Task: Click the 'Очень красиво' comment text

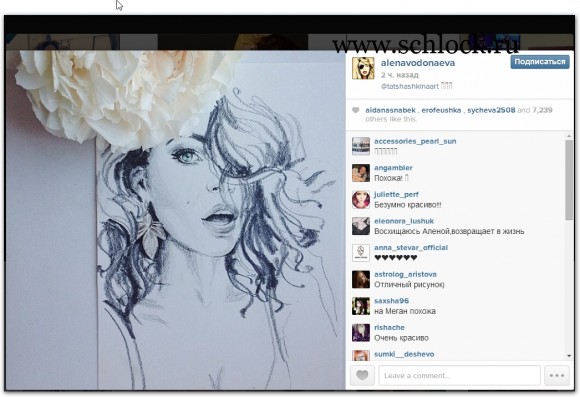Action: 401,338
